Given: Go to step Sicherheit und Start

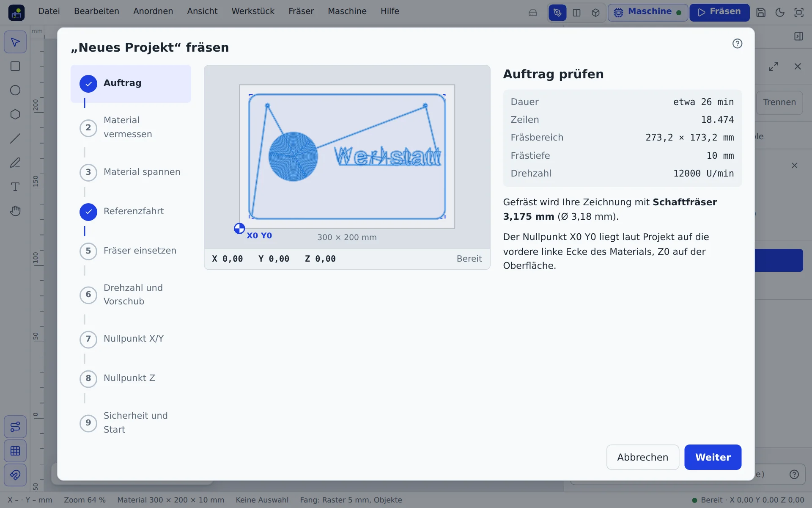Looking at the screenshot, I should tap(131, 422).
